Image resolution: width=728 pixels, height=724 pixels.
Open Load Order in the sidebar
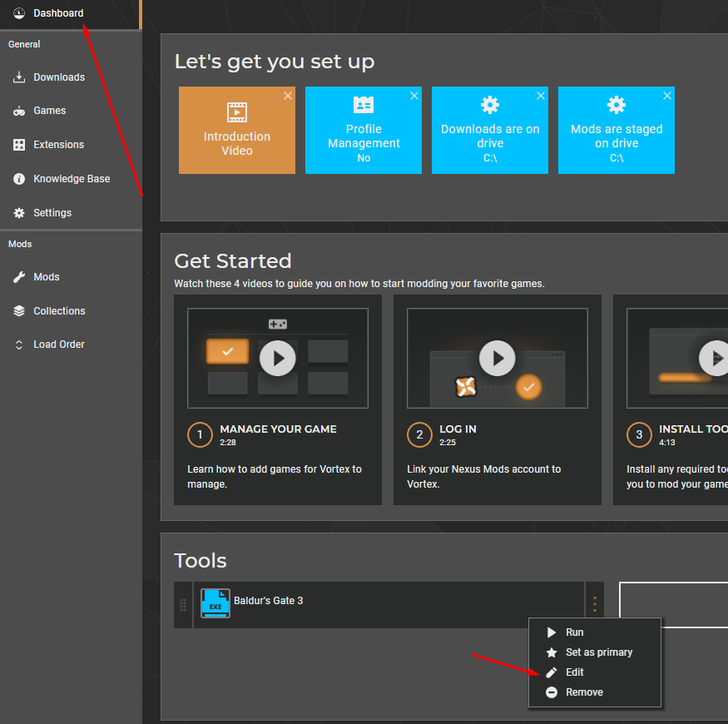click(70, 345)
